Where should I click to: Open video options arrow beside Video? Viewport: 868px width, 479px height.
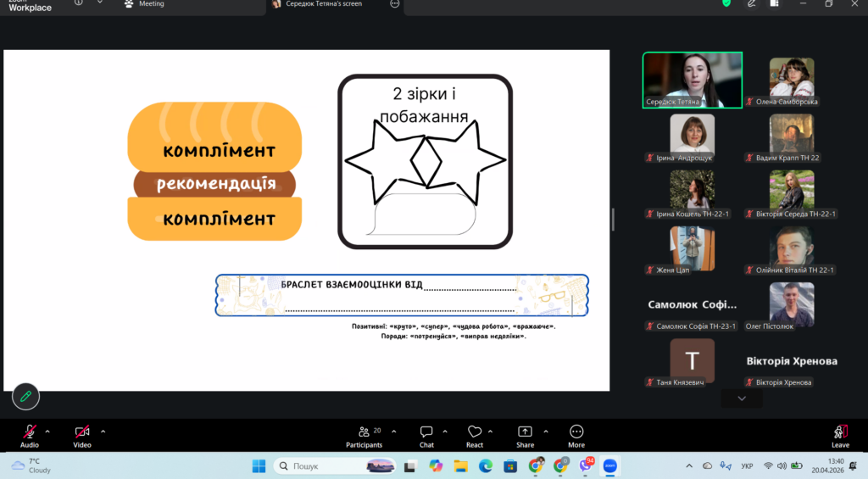point(103,431)
